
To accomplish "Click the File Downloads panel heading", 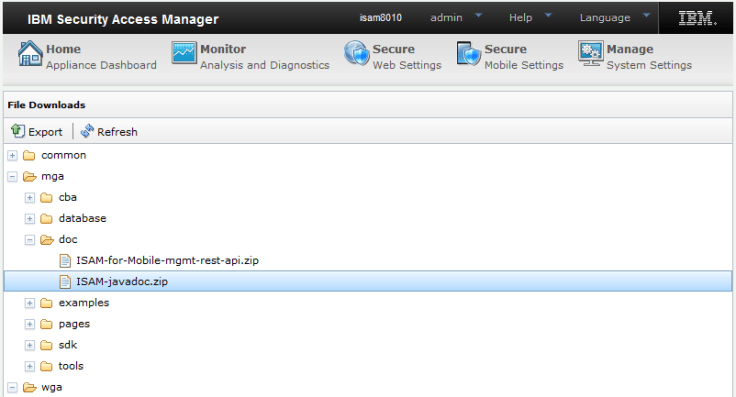I will (x=46, y=105).
